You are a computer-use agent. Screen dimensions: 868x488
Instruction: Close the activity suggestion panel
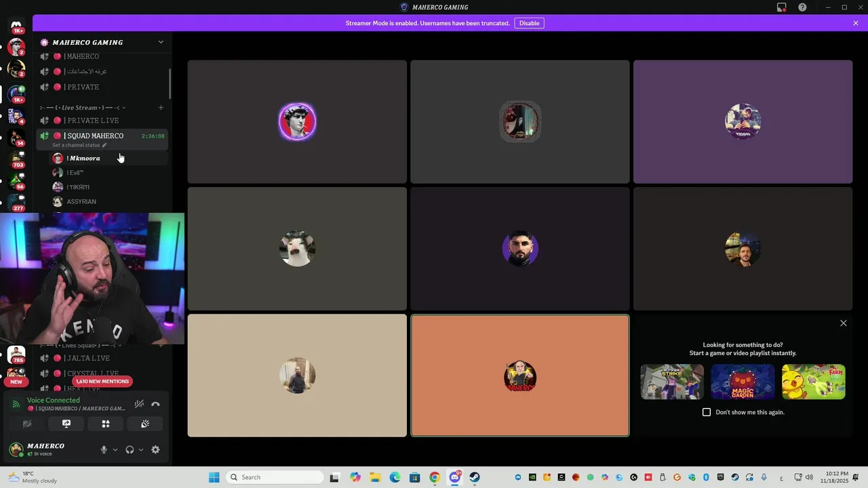click(844, 323)
